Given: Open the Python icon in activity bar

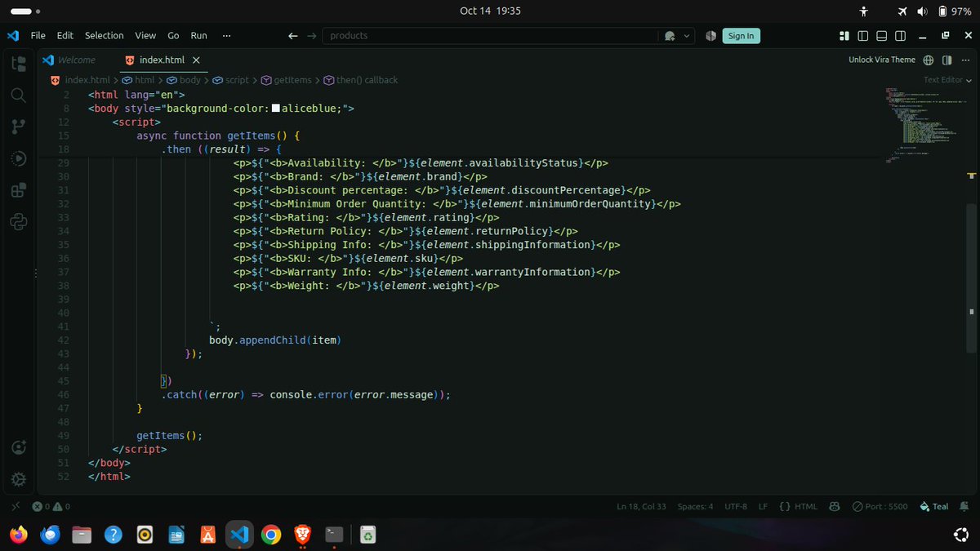Looking at the screenshot, I should coord(18,221).
